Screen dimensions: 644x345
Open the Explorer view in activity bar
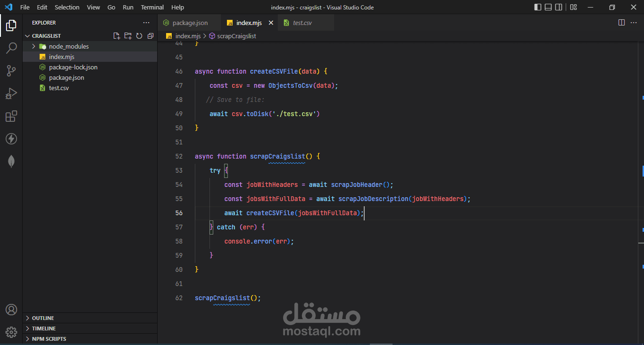(11, 25)
